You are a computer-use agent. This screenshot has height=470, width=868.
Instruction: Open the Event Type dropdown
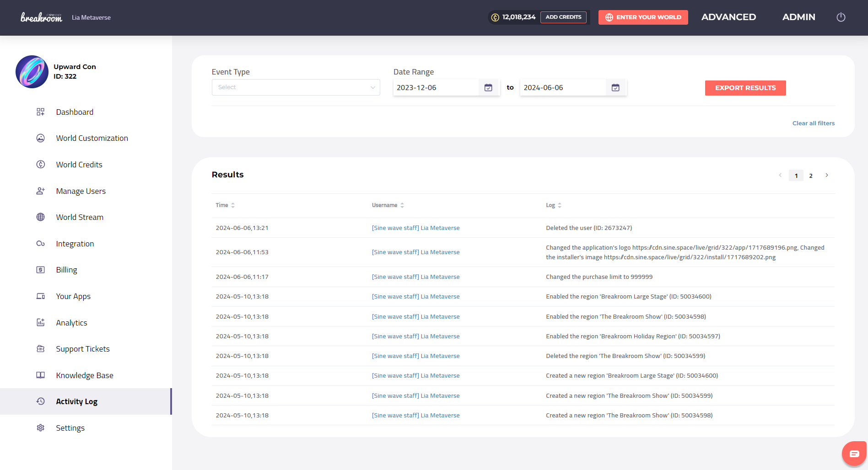(296, 87)
